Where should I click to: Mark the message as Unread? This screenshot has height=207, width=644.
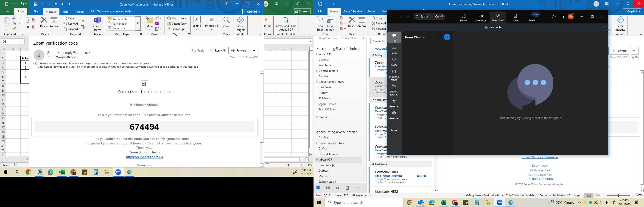tap(177, 18)
